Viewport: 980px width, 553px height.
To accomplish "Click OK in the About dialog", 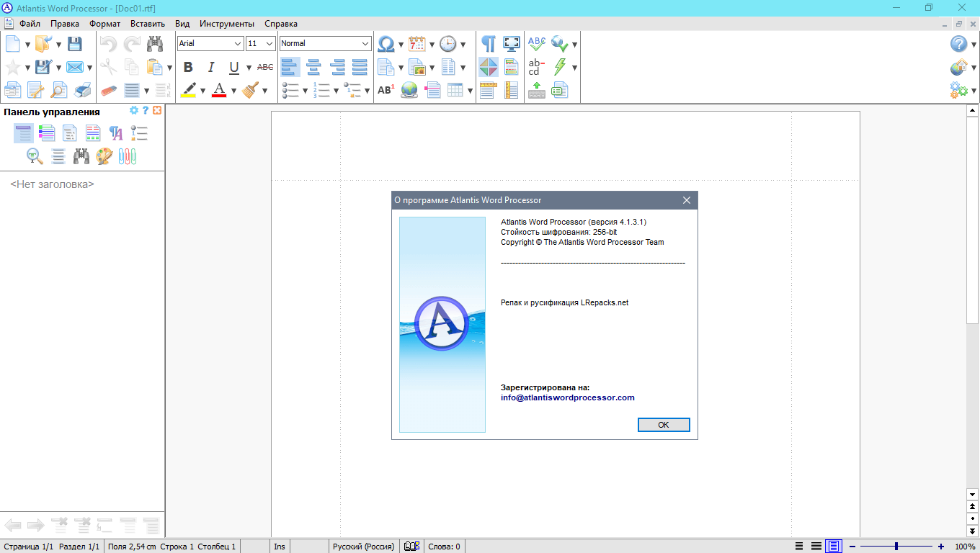I will pos(664,425).
